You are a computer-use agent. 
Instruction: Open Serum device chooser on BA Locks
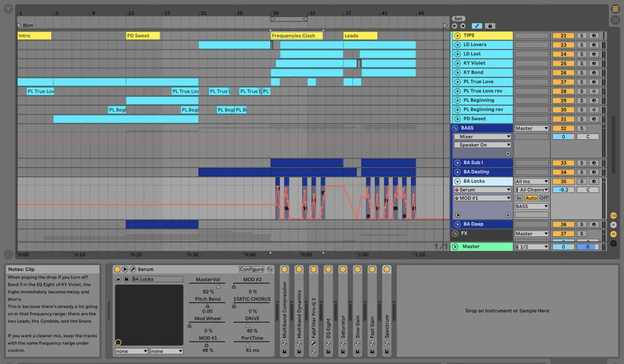point(482,190)
